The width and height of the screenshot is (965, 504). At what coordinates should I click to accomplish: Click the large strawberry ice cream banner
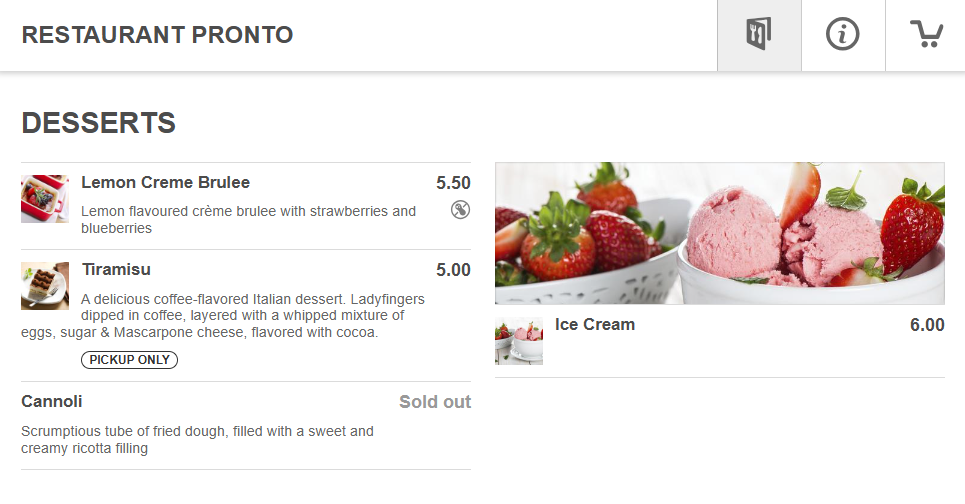[x=719, y=233]
